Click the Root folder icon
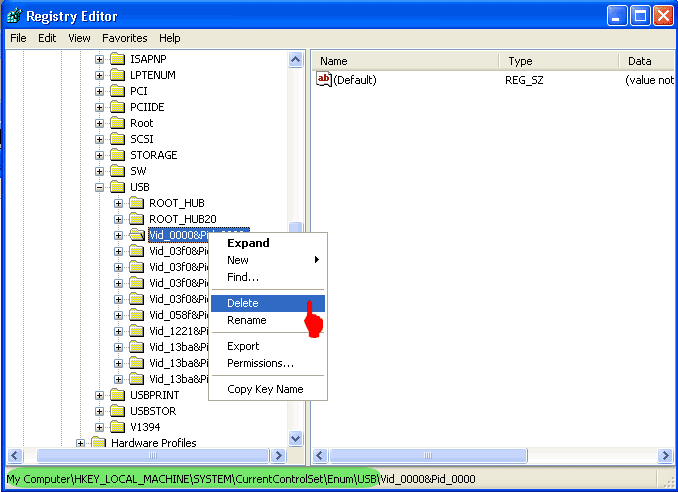678x492 pixels. click(x=117, y=123)
